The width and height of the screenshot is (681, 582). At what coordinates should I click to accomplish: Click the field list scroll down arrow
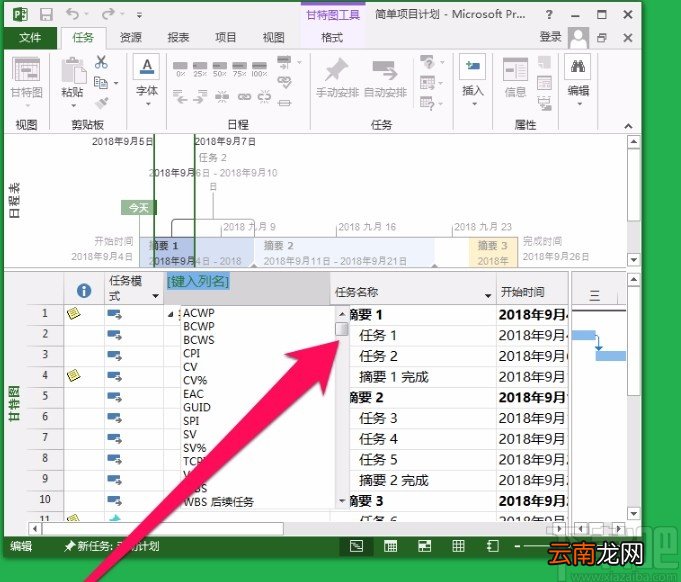point(342,501)
